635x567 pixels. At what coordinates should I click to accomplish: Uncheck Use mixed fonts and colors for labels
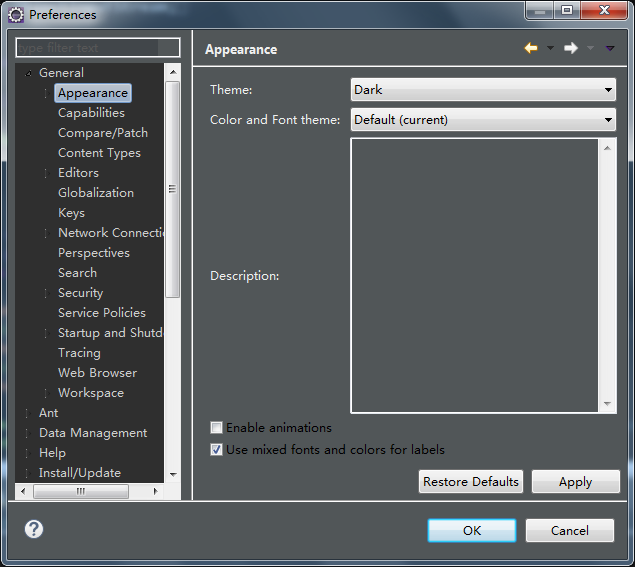coord(216,450)
